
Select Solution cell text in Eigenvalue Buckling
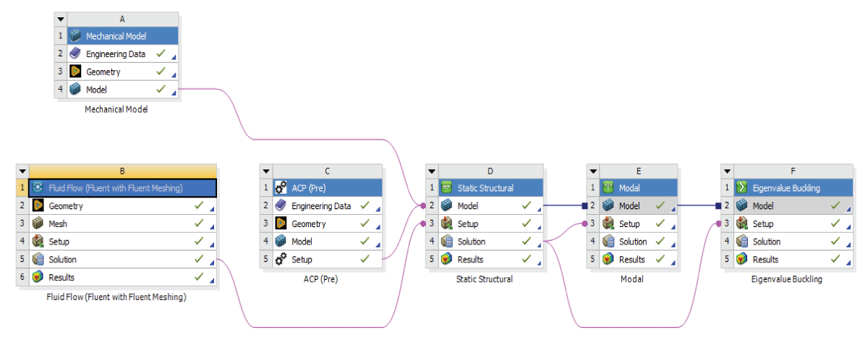[767, 242]
